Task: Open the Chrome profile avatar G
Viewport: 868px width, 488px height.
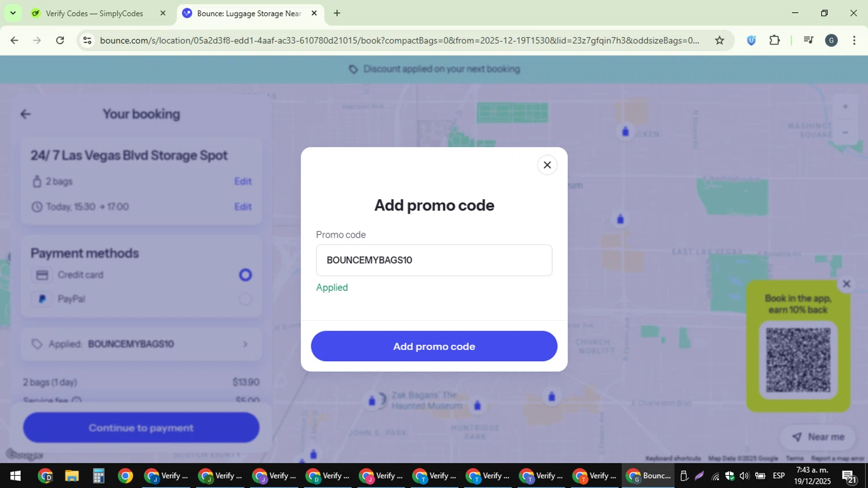Action: [832, 41]
